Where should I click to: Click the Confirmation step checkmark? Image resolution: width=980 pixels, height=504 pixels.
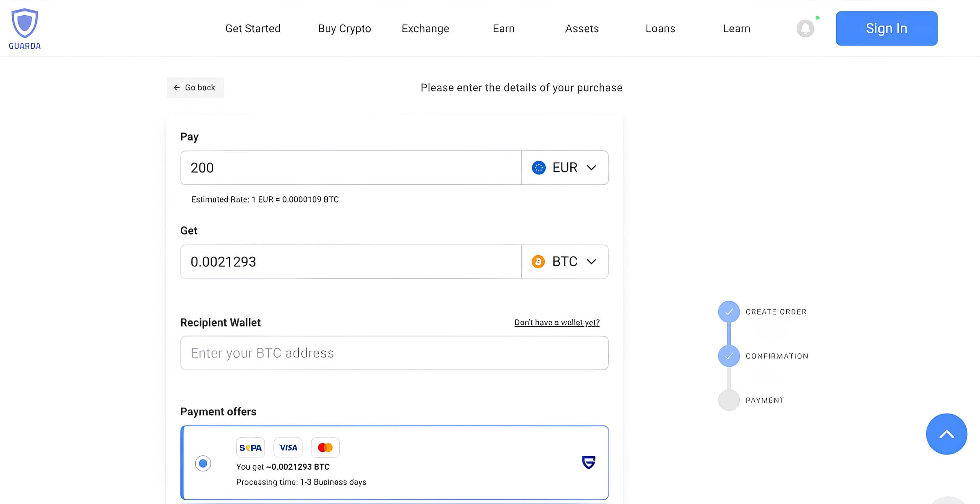click(729, 356)
